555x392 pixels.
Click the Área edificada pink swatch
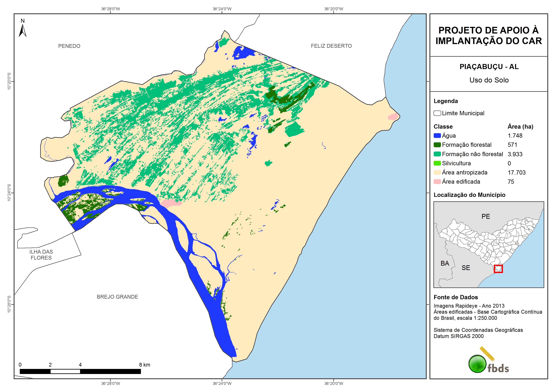(x=437, y=182)
